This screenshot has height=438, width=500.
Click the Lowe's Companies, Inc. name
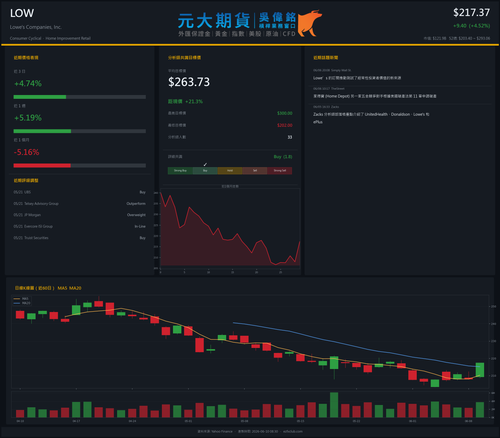point(36,27)
